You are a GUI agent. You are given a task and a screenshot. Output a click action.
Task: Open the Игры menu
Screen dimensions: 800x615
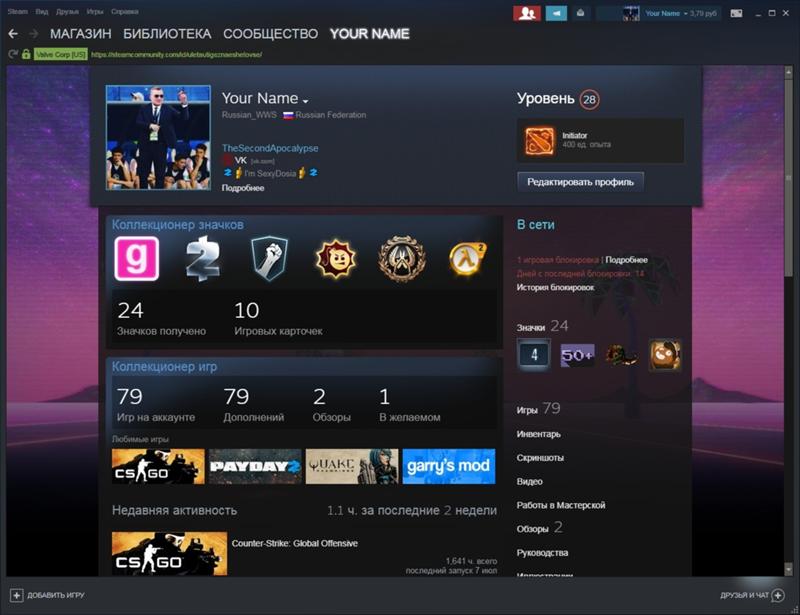coord(95,11)
